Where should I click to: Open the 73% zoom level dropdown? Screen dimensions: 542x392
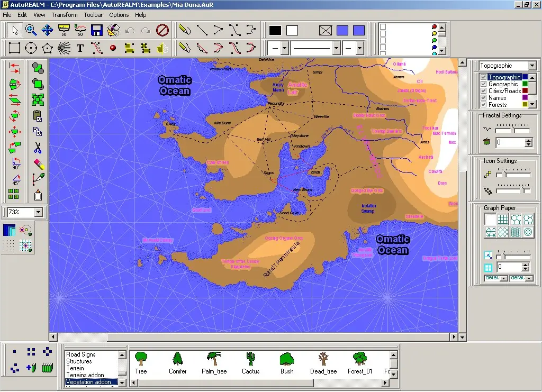(38, 212)
